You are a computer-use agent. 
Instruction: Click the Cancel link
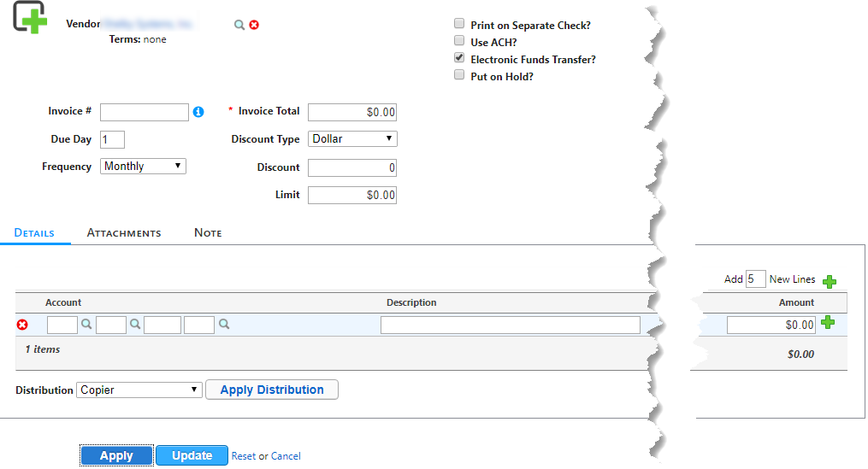click(286, 456)
